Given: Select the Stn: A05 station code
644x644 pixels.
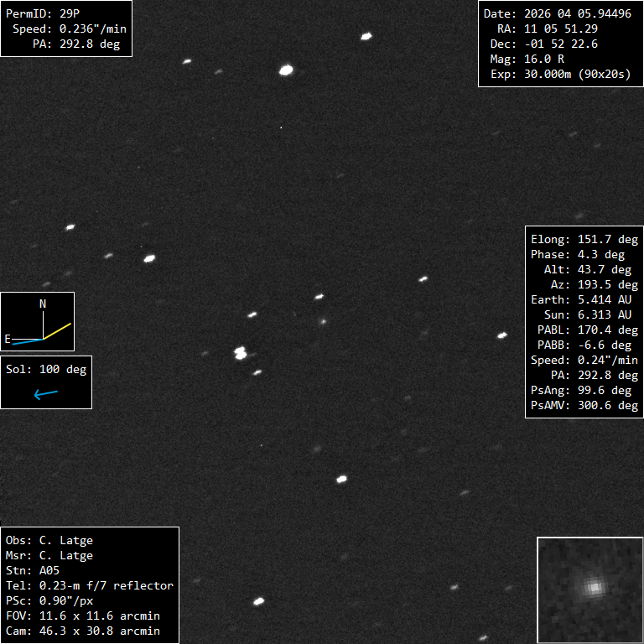Looking at the screenshot, I should tap(33, 571).
